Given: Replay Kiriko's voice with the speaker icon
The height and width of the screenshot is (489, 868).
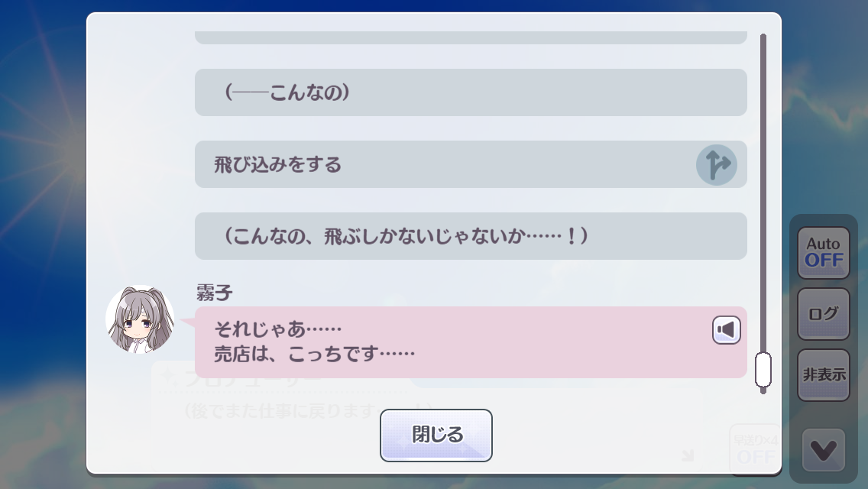Looking at the screenshot, I should [727, 330].
